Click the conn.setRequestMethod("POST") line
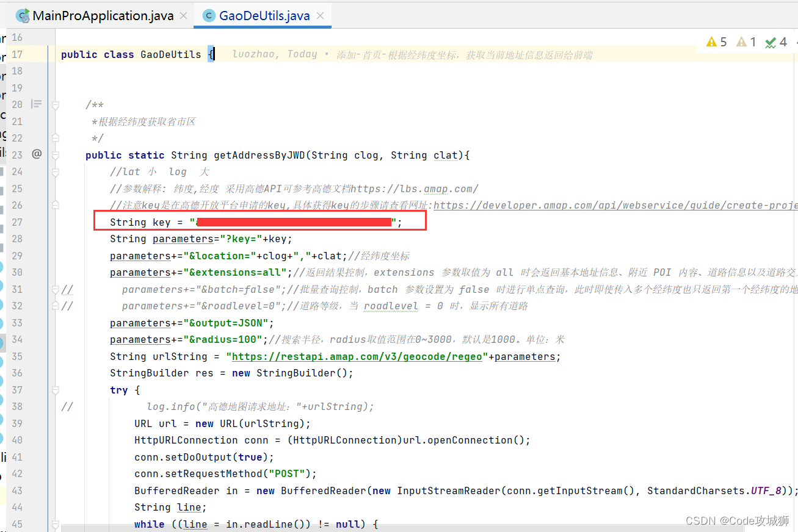The height and width of the screenshot is (532, 798). point(226,474)
